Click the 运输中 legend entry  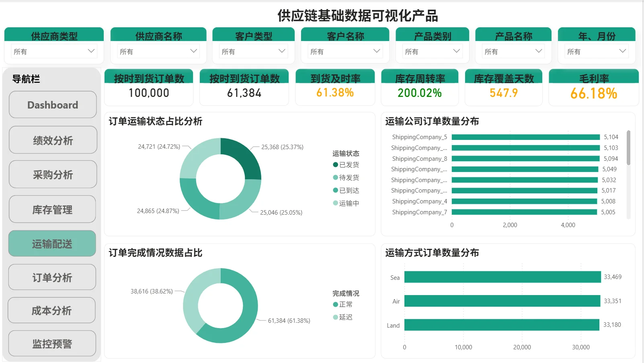tap(346, 203)
